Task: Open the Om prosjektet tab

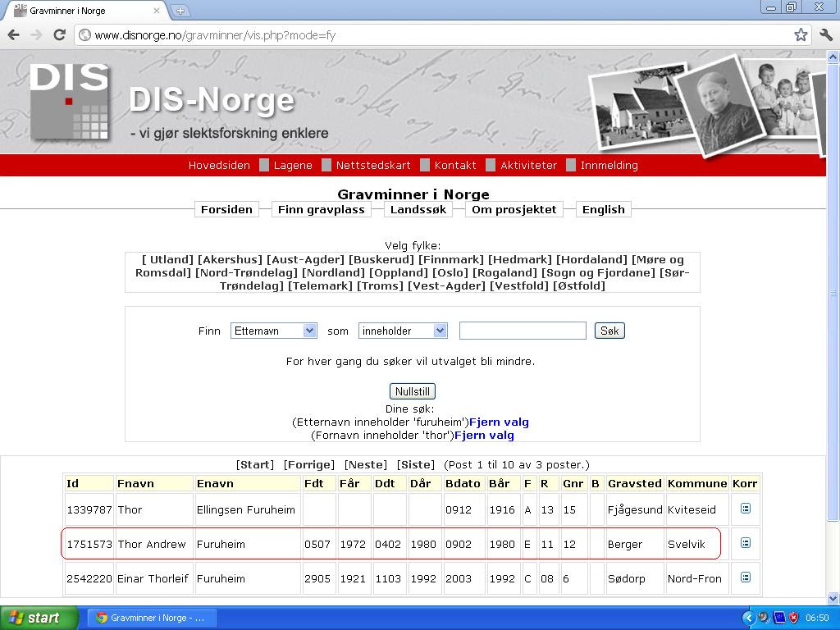Action: coord(514,209)
